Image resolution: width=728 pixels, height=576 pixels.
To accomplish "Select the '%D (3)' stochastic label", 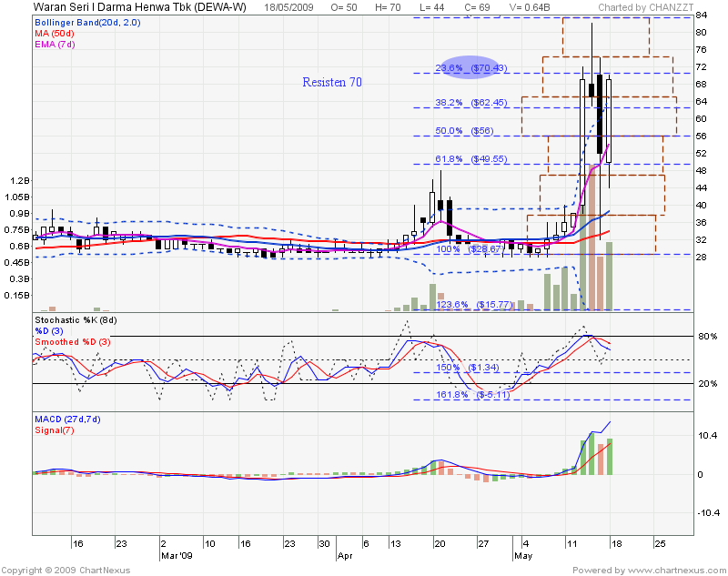I will point(49,331).
